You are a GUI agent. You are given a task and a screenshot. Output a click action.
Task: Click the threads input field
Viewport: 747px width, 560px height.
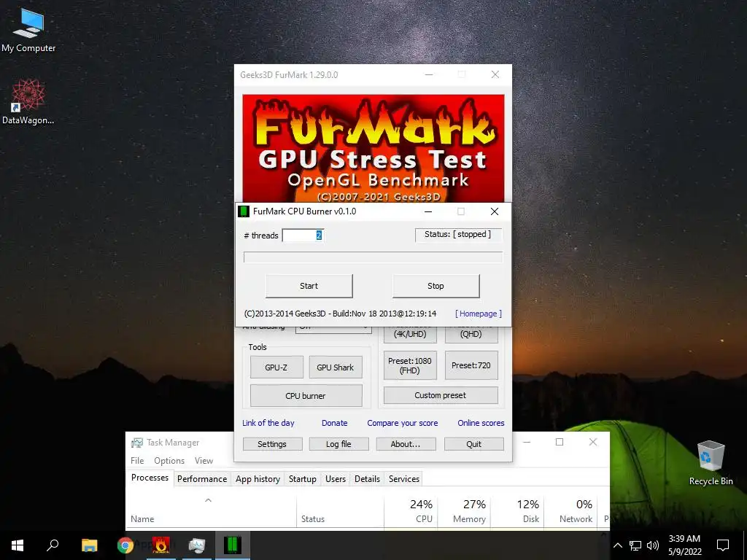(x=303, y=236)
